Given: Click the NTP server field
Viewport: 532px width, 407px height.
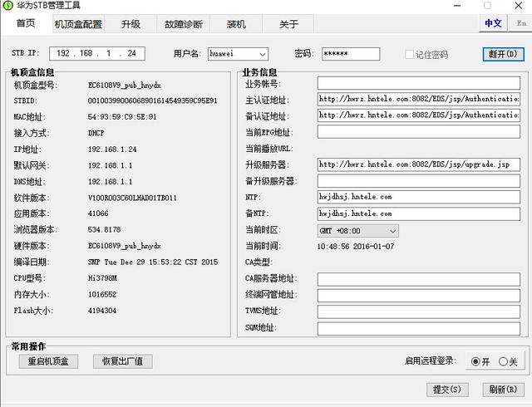Looking at the screenshot, I should tap(419, 197).
